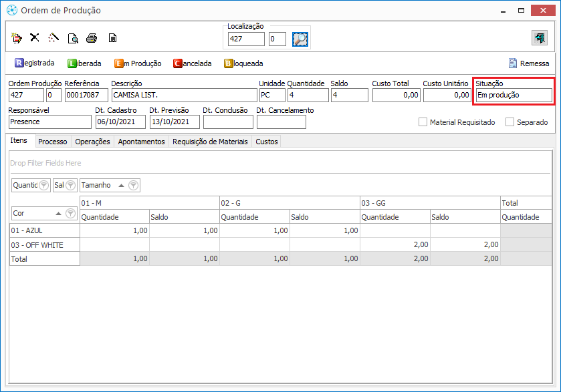
Task: Click the Dt. Cadastro field 06/10/2021
Action: 120,122
